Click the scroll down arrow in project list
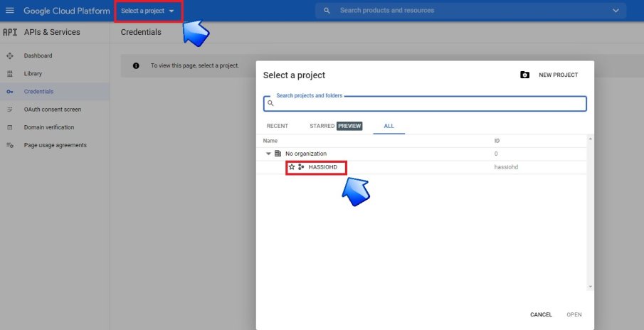The width and height of the screenshot is (644, 330). pos(590,287)
